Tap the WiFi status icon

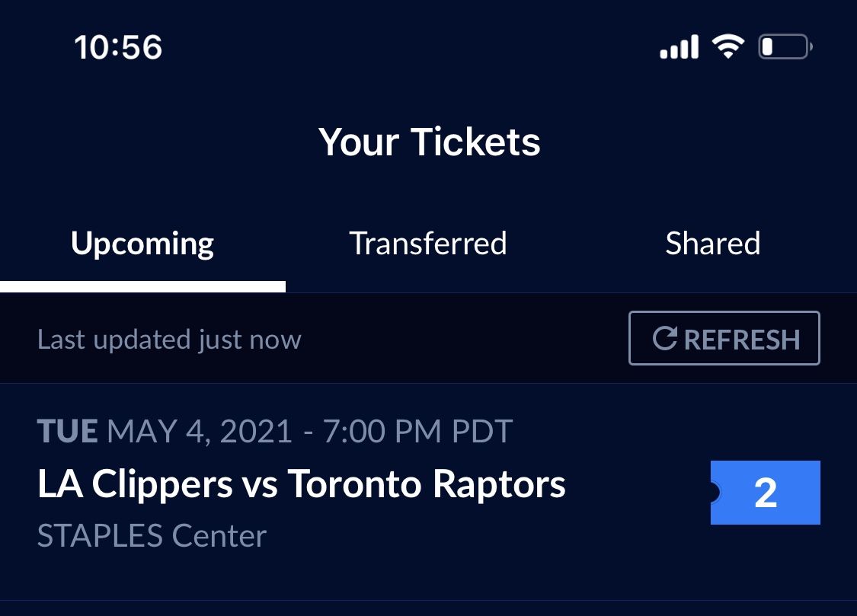[x=727, y=48]
